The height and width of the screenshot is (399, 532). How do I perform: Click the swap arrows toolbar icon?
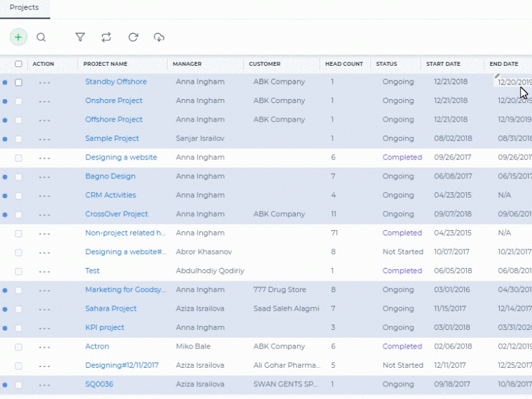coord(106,37)
